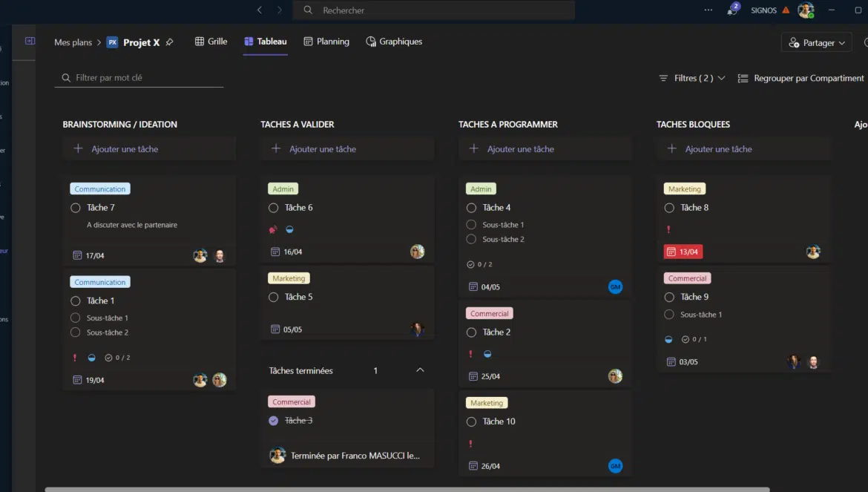Switch to the Planning tab
This screenshot has width=868, height=492.
[x=326, y=42]
